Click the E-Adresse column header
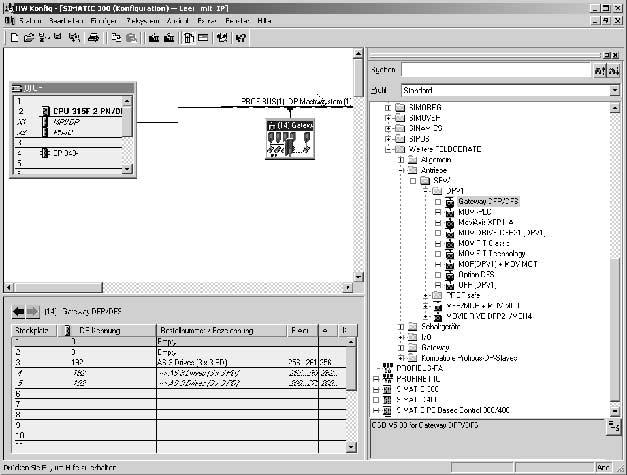Viewport: 627px width, 475px height. 303,330
